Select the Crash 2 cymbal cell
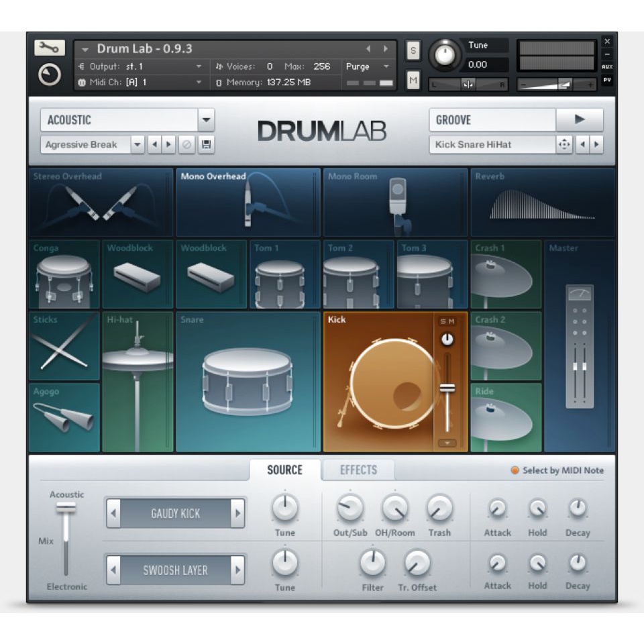This screenshot has height=644, width=644. pos(506,346)
